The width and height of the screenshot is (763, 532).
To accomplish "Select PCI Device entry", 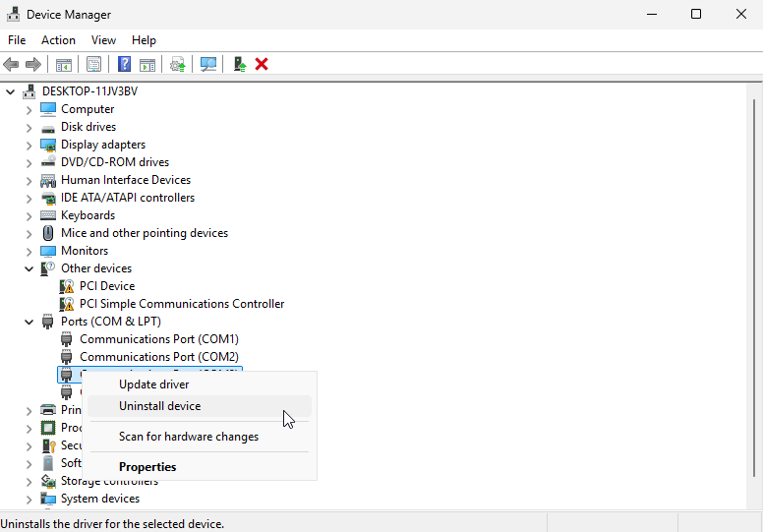I will click(x=107, y=286).
